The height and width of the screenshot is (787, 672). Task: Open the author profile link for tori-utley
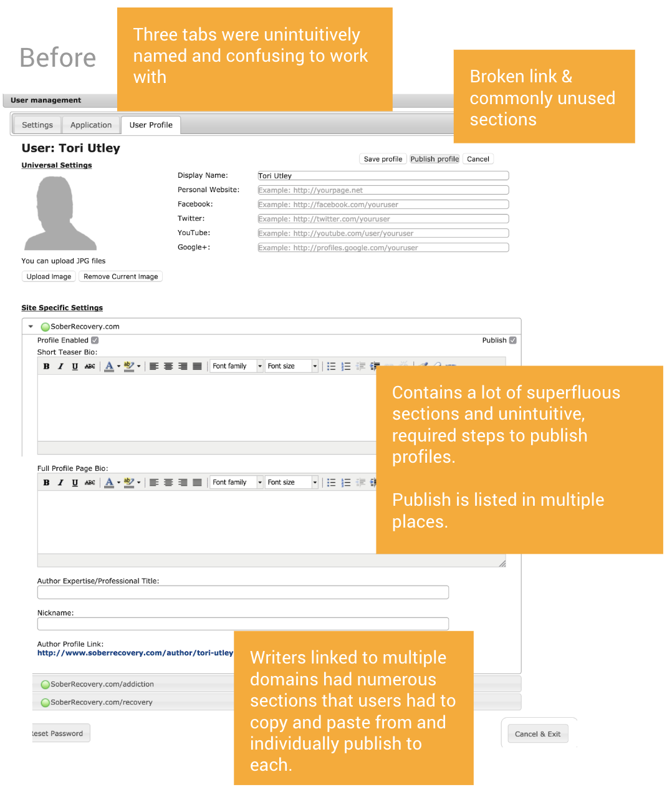coord(135,654)
